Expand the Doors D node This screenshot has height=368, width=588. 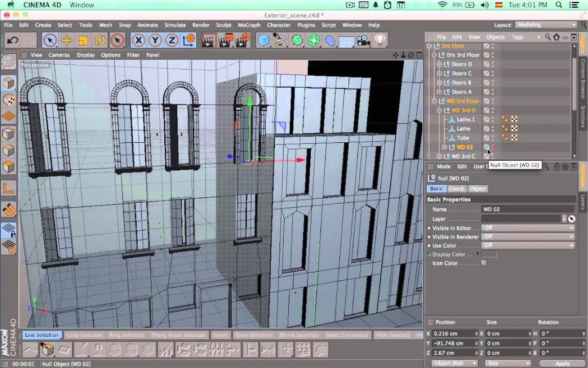[439, 64]
